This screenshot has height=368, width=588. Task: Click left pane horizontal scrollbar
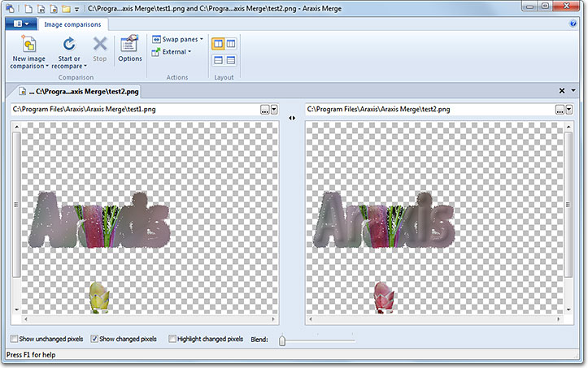pos(150,319)
